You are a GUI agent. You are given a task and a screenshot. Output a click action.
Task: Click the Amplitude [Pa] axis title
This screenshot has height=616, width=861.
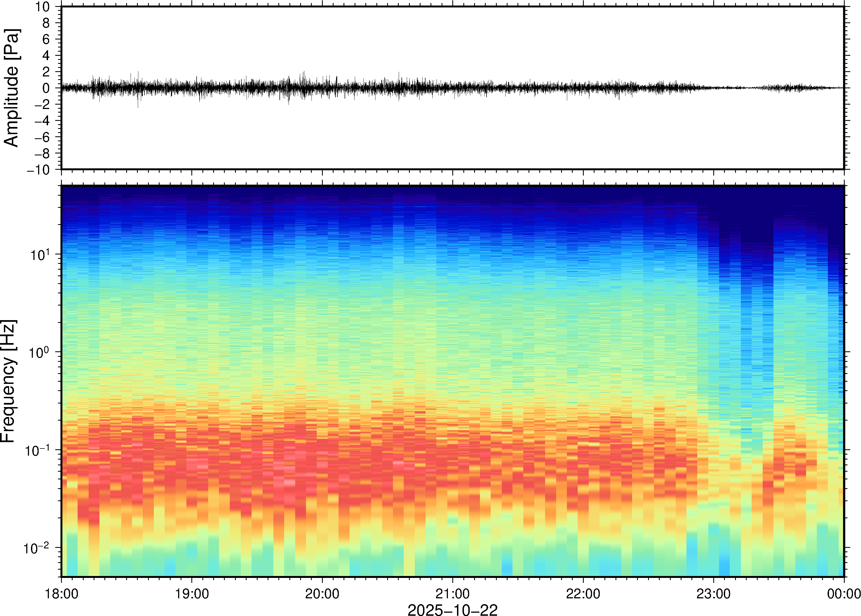click(11, 87)
